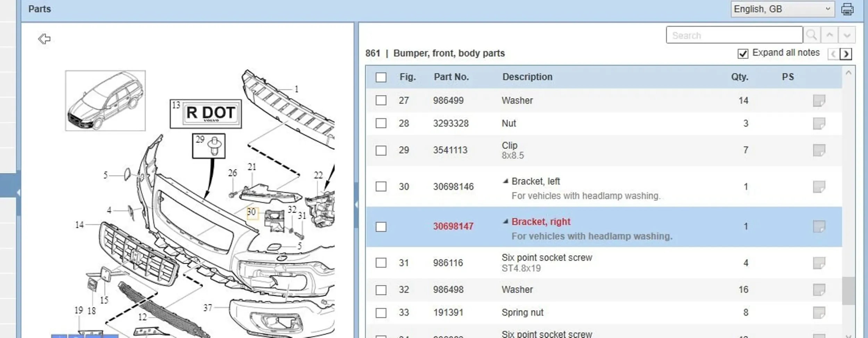The width and height of the screenshot is (868, 338).
Task: Check the box for screw 986116
Action: pos(381,263)
